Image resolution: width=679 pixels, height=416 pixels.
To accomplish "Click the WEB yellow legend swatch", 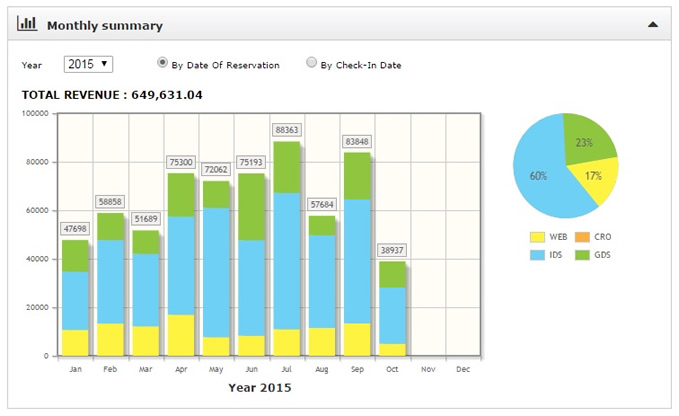I will click(537, 237).
